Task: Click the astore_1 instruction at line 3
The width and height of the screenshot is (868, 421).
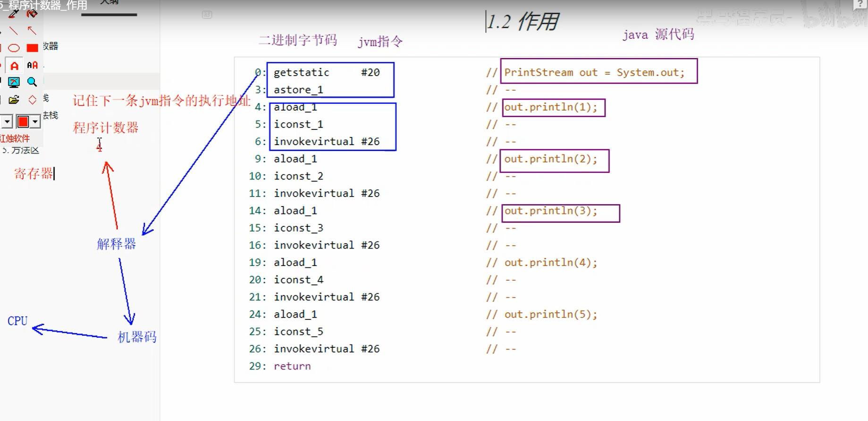Action: [x=298, y=90]
